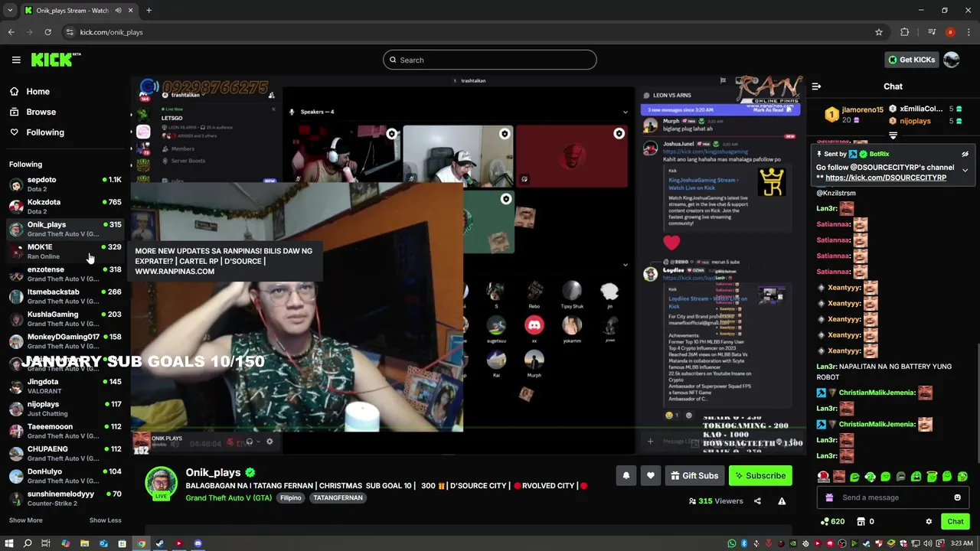980x551 pixels.
Task: Expand the pinned message dropdown arrow
Action: click(965, 171)
